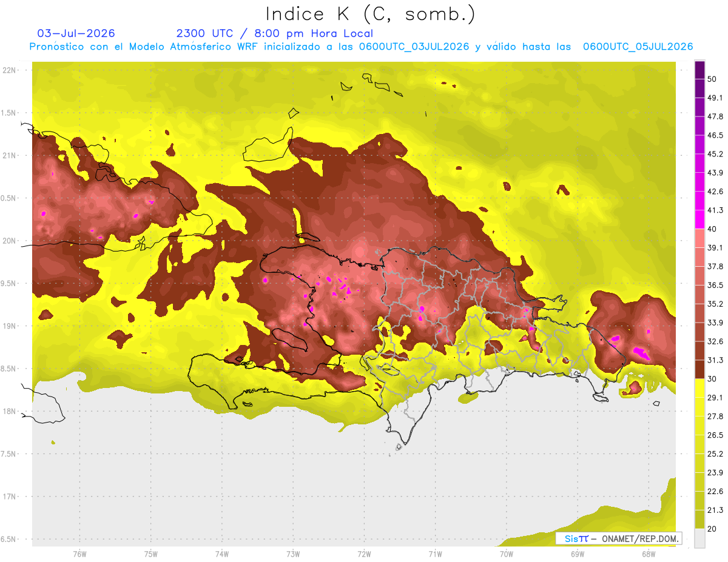Pick the dark brown legend band between 30 and 31.3
The height and width of the screenshot is (562, 728).
click(699, 369)
